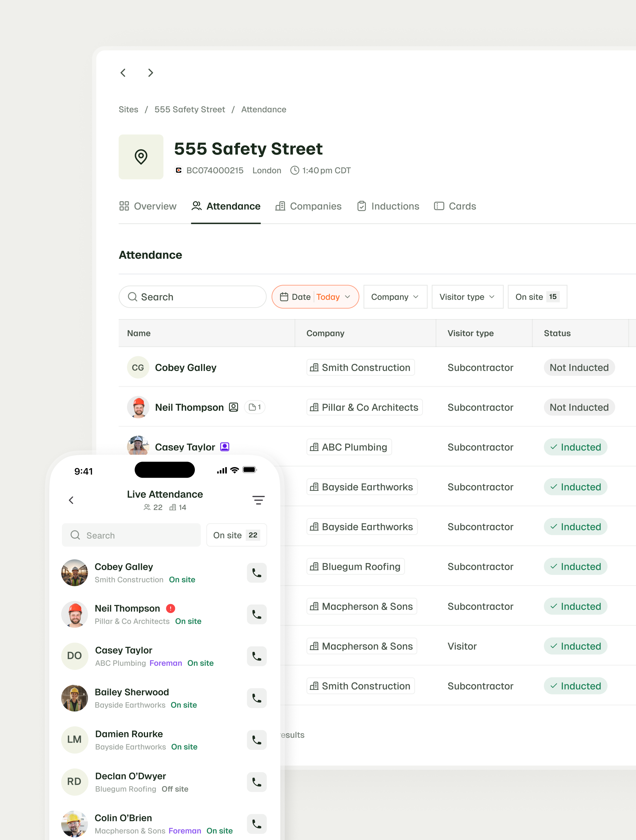Click the people count icon showing 22
Image resolution: width=636 pixels, height=840 pixels.
point(147,507)
